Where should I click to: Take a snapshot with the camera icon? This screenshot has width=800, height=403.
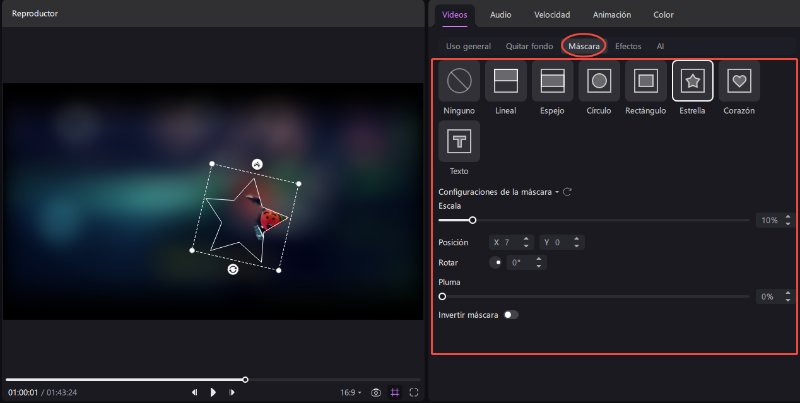[376, 393]
